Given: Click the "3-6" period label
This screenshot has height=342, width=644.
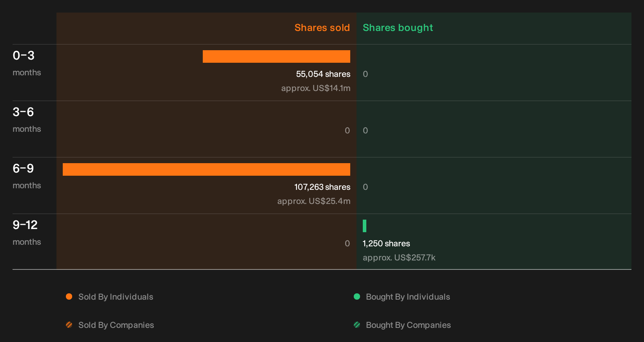Looking at the screenshot, I should 23,112.
